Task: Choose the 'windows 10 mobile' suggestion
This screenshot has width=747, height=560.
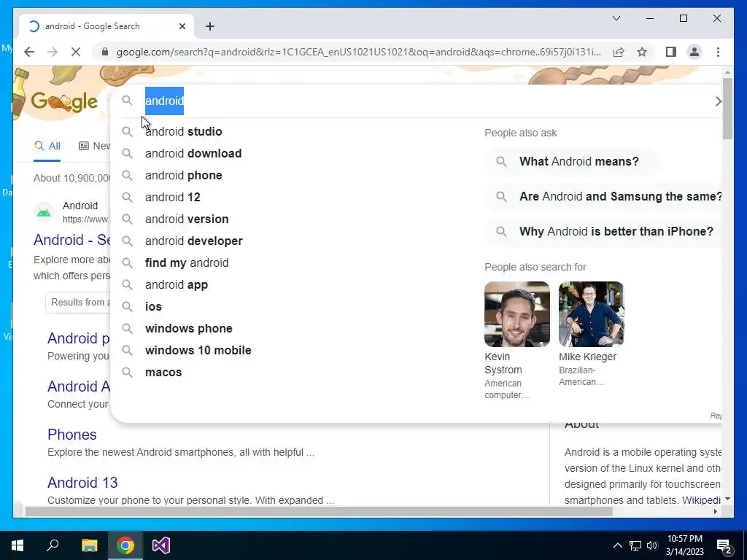Action: pyautogui.click(x=198, y=351)
